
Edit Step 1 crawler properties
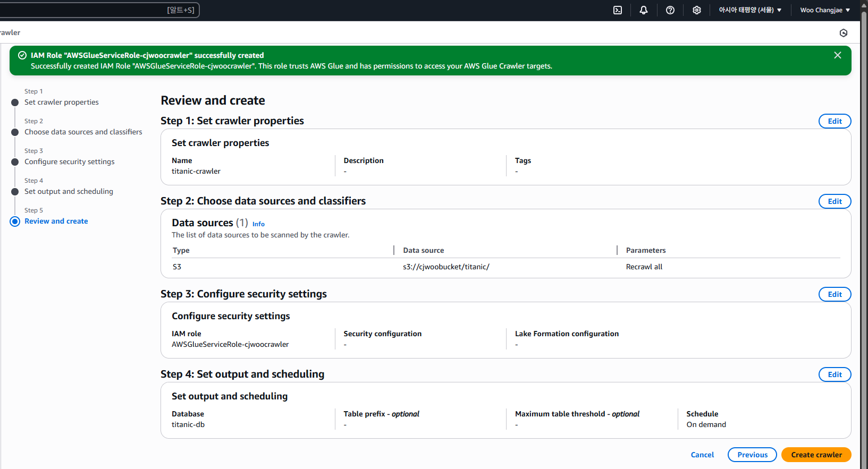835,121
